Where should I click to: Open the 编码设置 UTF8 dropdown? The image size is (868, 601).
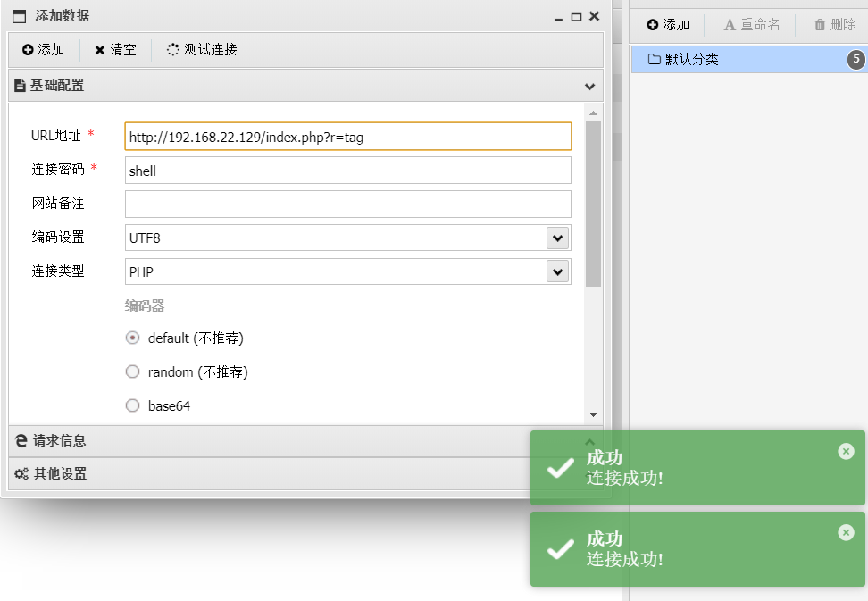557,238
